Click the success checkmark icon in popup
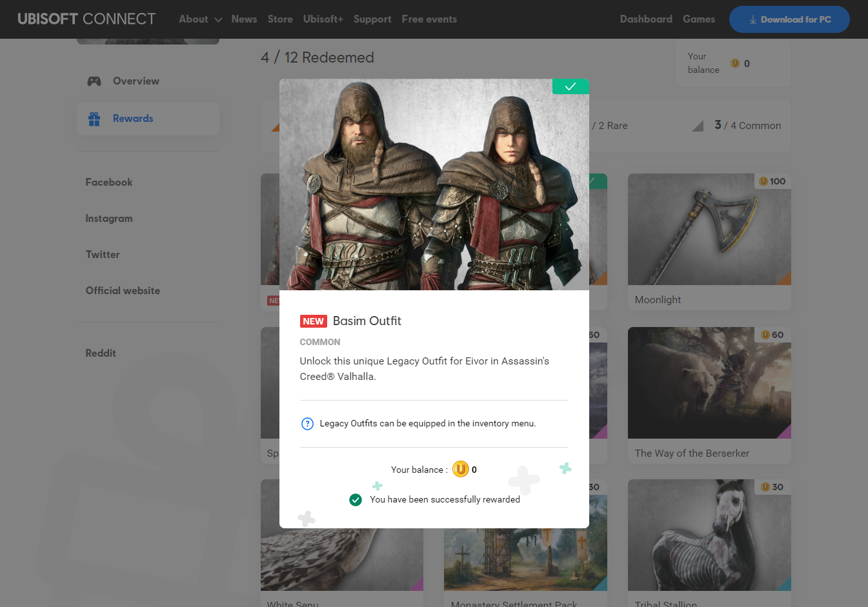This screenshot has width=868, height=607. click(356, 500)
